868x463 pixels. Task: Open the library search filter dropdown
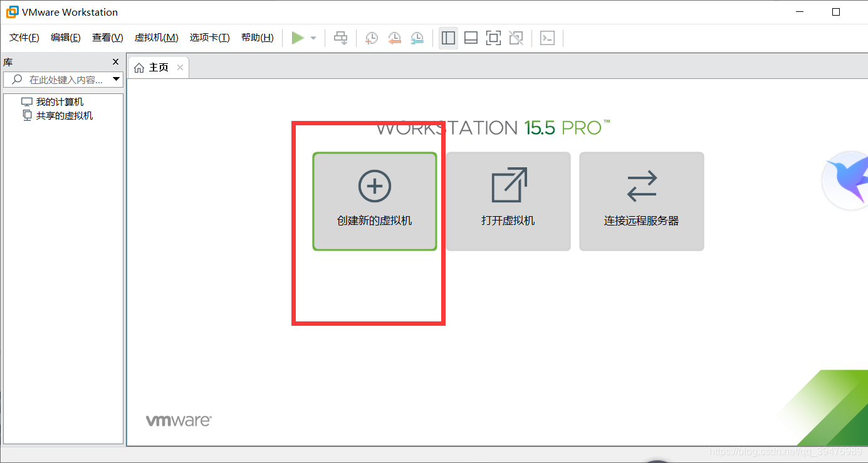116,80
